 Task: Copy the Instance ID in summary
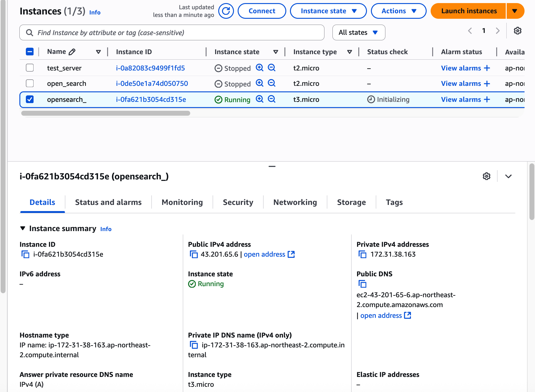(x=25, y=254)
